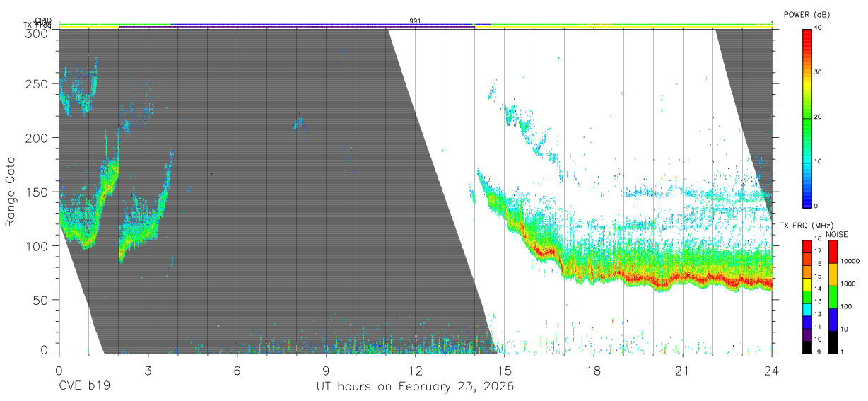Click the 24 tick on UT hours axis

pos(771,371)
